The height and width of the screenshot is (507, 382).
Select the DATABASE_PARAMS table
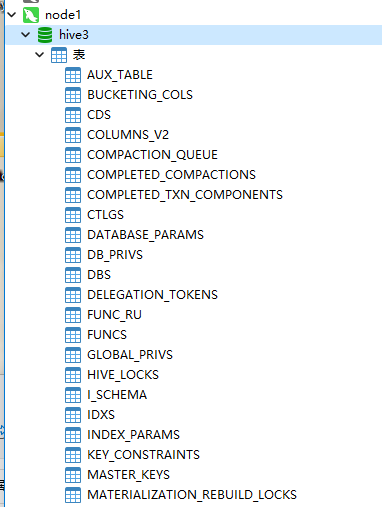coord(145,235)
